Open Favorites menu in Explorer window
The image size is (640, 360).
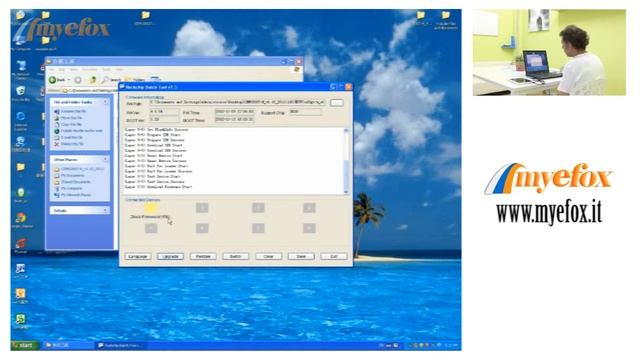[x=89, y=70]
